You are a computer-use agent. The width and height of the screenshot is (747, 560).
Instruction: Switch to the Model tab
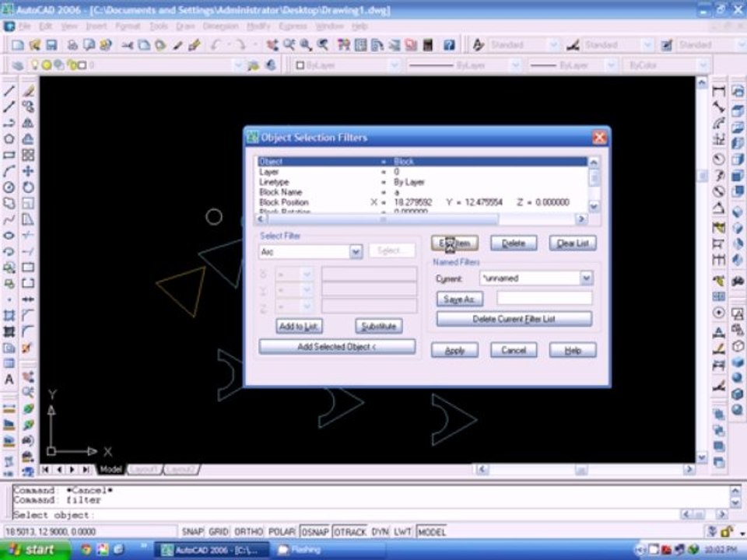[110, 470]
